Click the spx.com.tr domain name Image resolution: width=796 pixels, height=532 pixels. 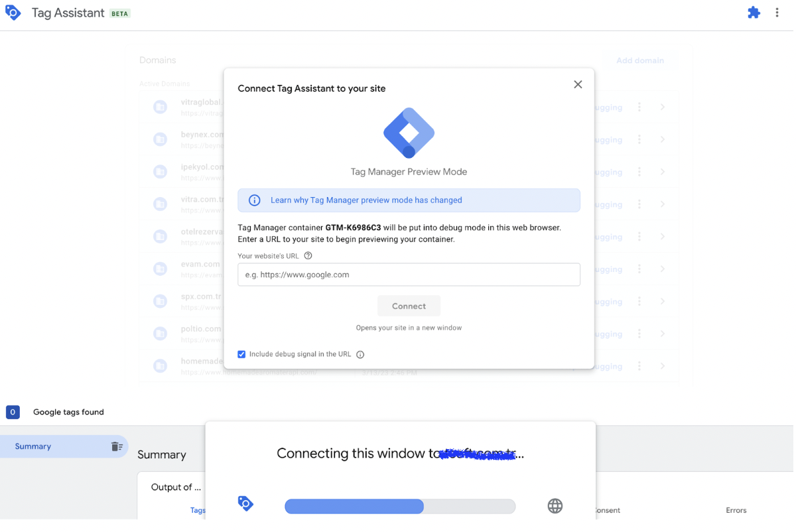pyautogui.click(x=201, y=297)
